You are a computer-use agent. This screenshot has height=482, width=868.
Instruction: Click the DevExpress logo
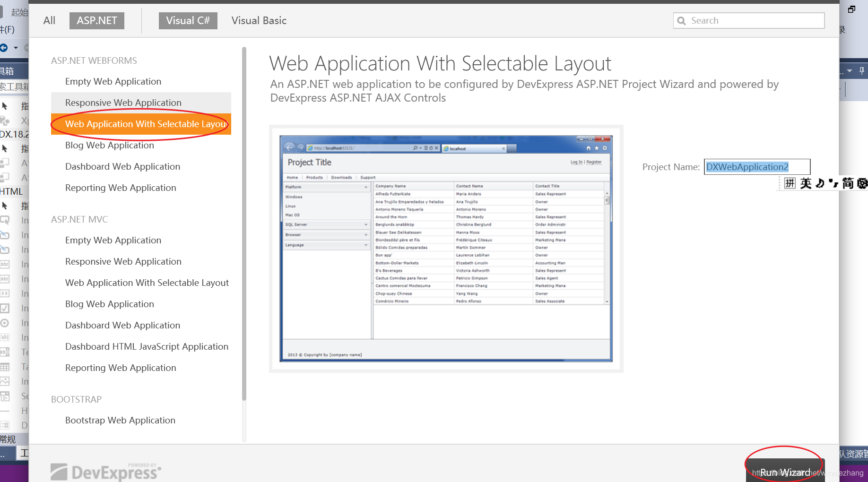(x=105, y=472)
